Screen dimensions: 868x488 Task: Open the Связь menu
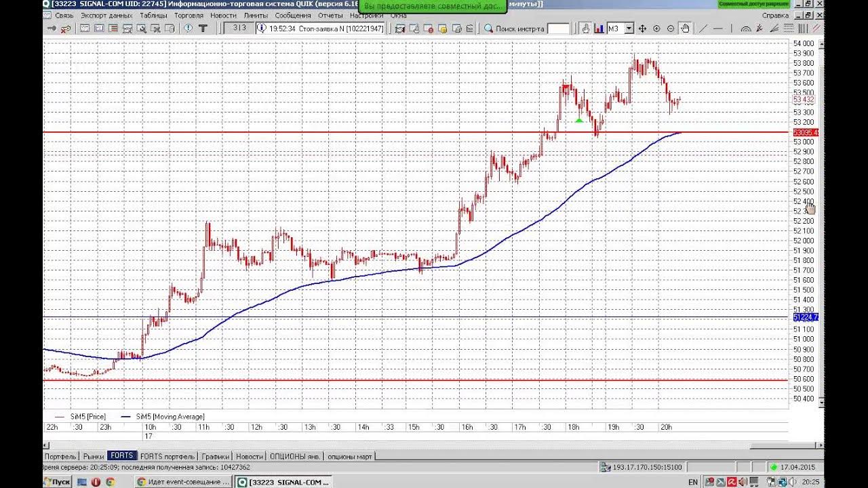(x=64, y=15)
